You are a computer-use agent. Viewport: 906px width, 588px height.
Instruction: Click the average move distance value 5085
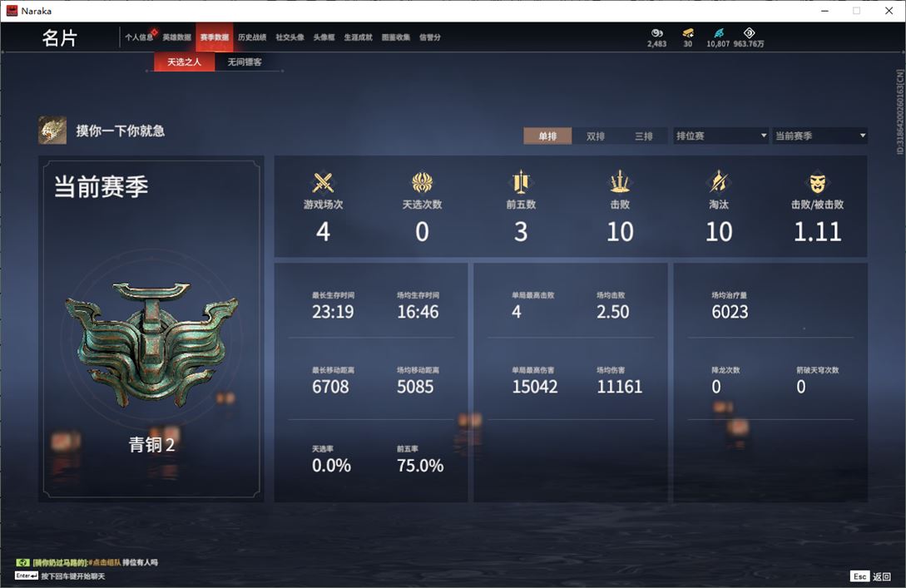(x=415, y=387)
